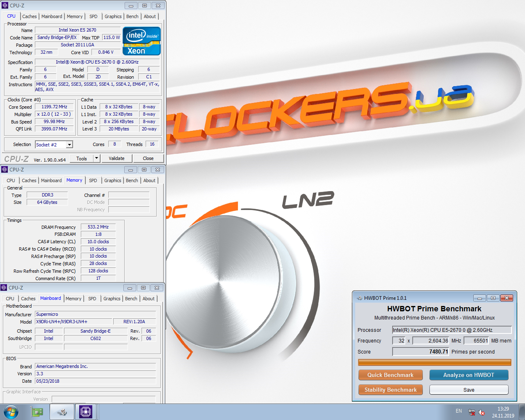Open the Socket #2 selection dropdown
This screenshot has width=525, height=420.
(x=54, y=145)
